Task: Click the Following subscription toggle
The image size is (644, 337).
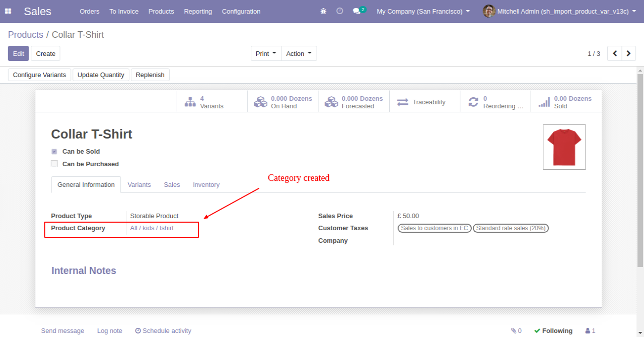Action: (553, 331)
